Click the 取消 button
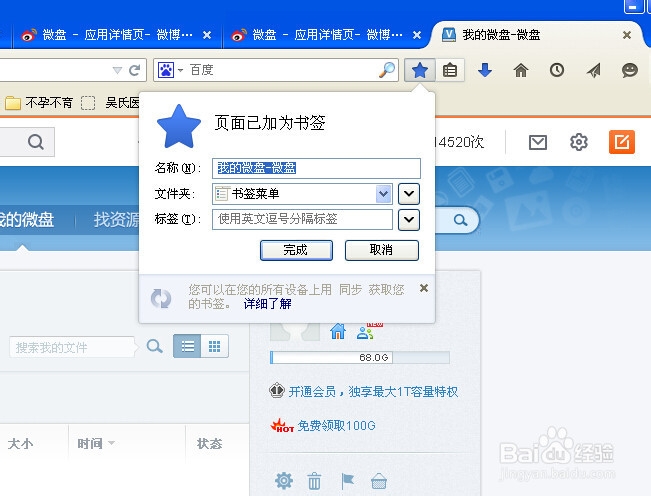The image size is (651, 496). click(x=382, y=250)
